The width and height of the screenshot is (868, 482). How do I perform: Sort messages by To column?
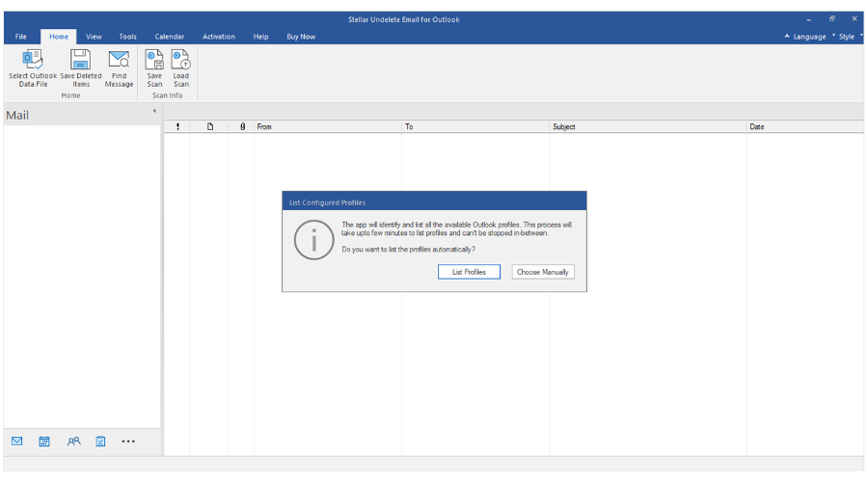point(475,126)
